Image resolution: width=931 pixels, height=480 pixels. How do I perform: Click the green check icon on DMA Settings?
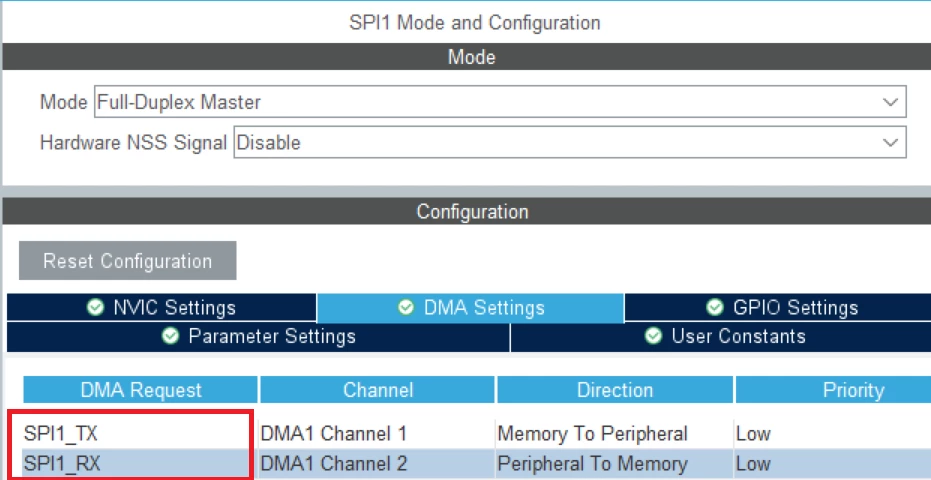[406, 308]
